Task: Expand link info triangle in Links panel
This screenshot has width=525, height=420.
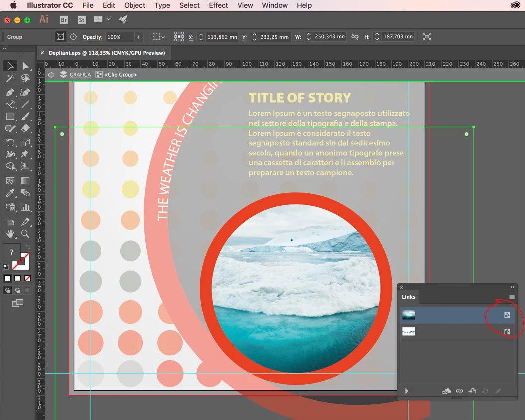Action: (x=407, y=391)
